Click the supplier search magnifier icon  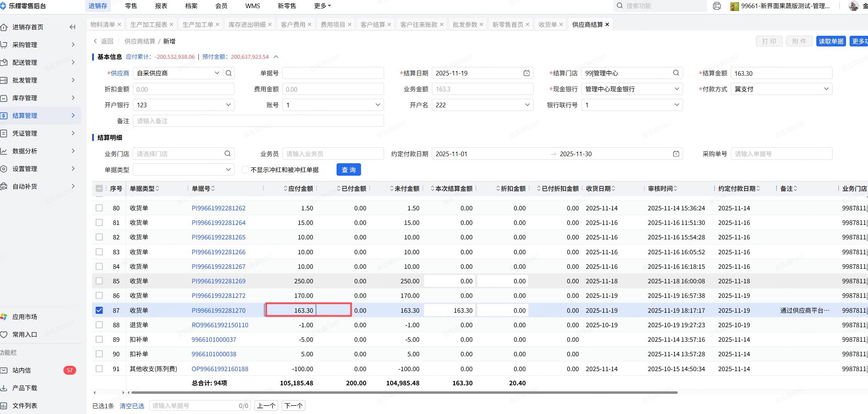[229, 73]
